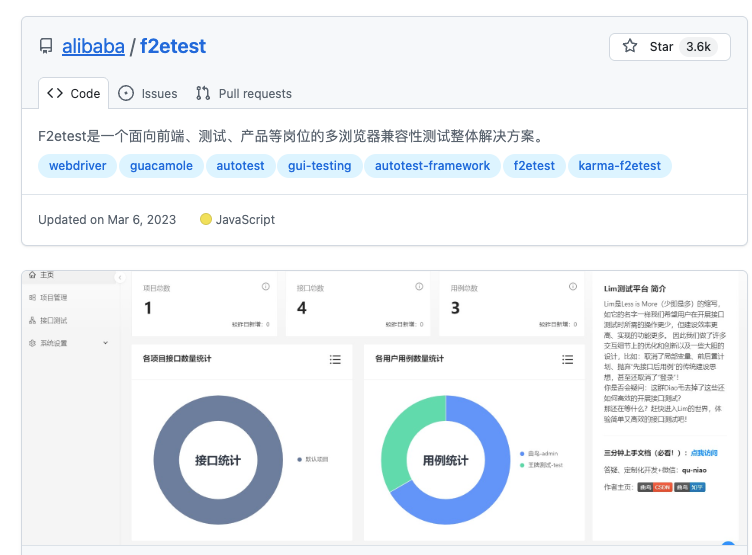This screenshot has height=555, width=752.
Task: Star the f2etest repository
Action: pyautogui.click(x=670, y=47)
